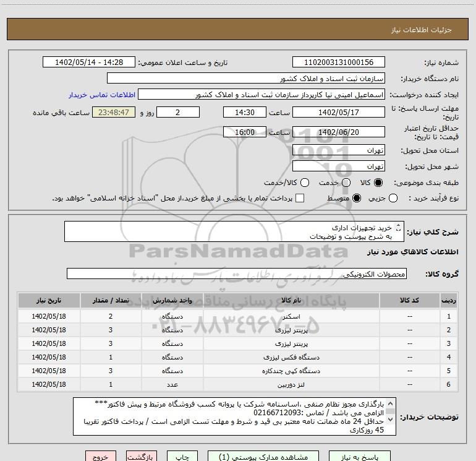
Task: Select the کالا radio button
Action: pyautogui.click(x=378, y=183)
